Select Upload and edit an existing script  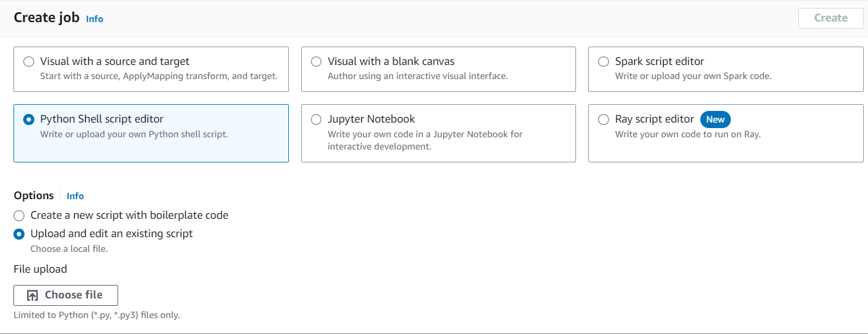[19, 234]
